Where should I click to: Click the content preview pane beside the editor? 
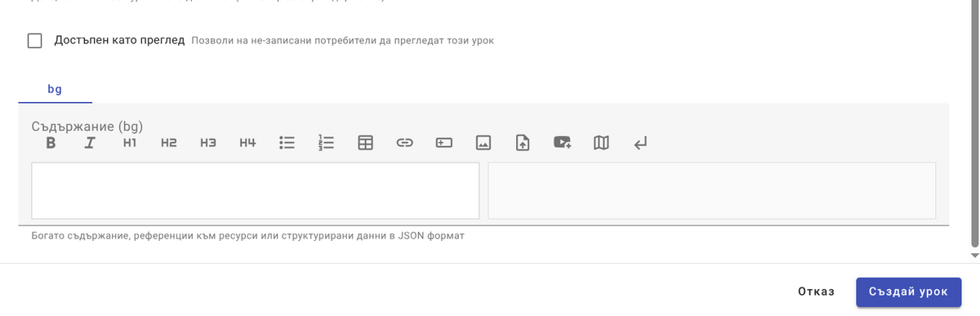712,190
